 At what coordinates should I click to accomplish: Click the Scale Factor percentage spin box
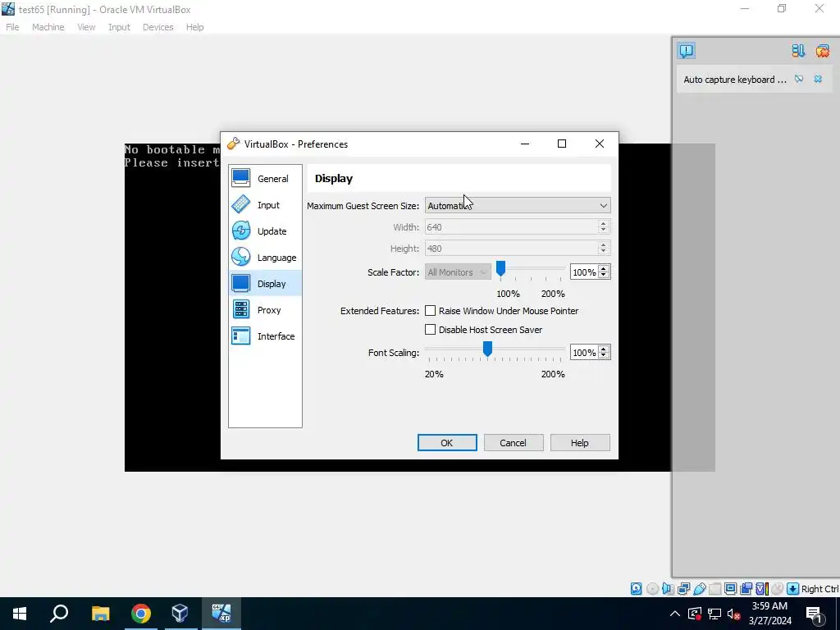click(x=590, y=272)
